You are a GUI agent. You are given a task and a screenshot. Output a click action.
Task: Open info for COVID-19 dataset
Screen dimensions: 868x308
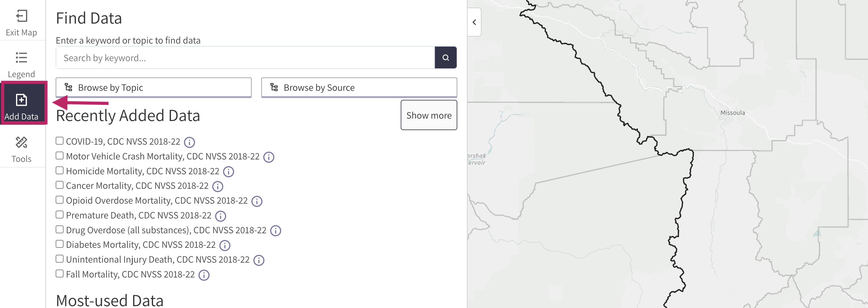189,142
